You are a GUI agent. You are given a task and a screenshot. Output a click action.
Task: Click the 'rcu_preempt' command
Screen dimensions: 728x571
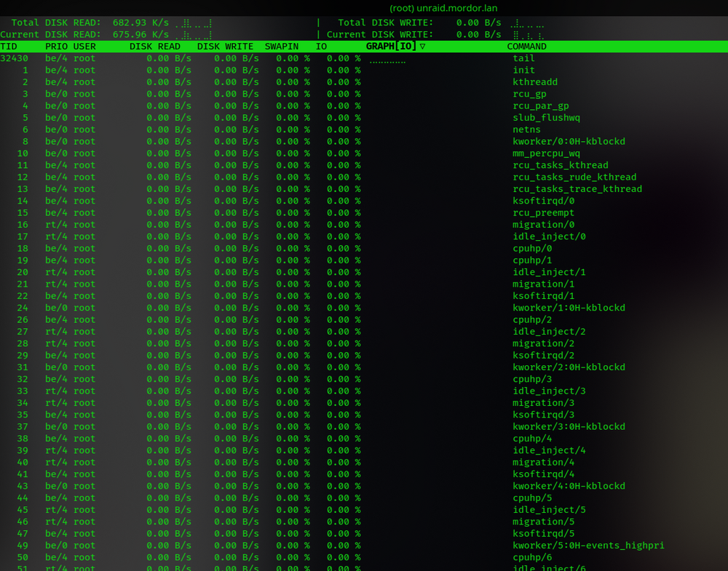point(544,213)
